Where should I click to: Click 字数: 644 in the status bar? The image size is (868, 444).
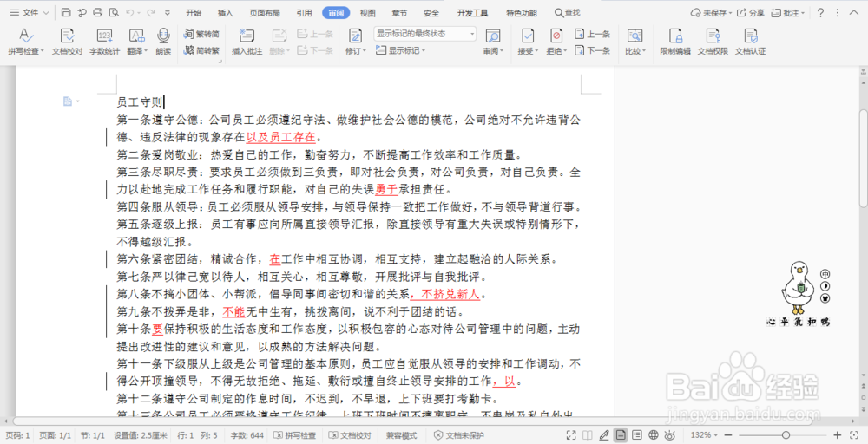247,435
